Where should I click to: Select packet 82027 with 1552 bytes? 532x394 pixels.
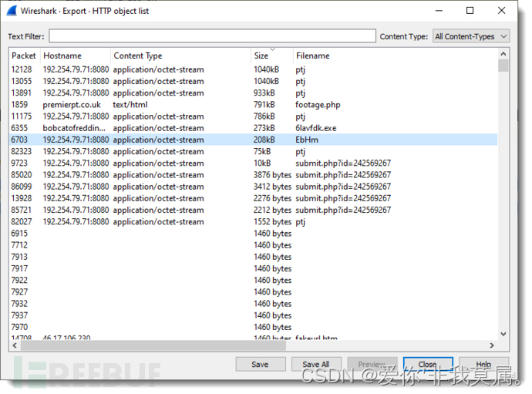[x=253, y=222]
